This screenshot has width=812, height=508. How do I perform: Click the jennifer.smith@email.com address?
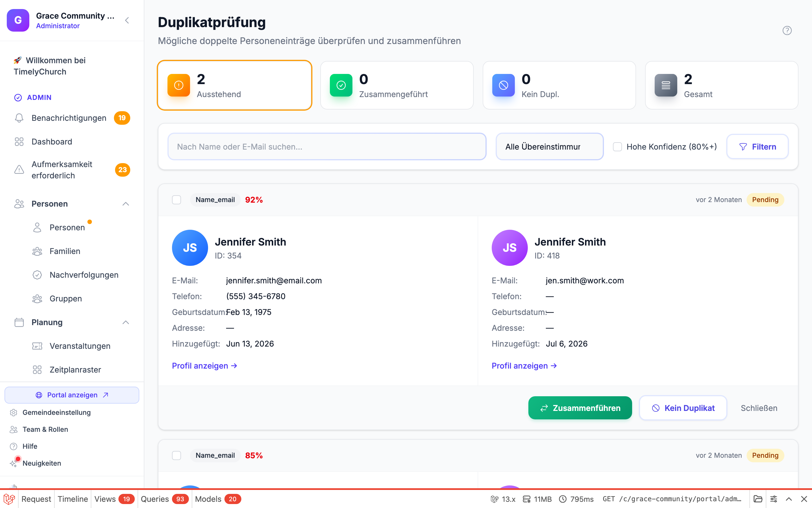274,281
